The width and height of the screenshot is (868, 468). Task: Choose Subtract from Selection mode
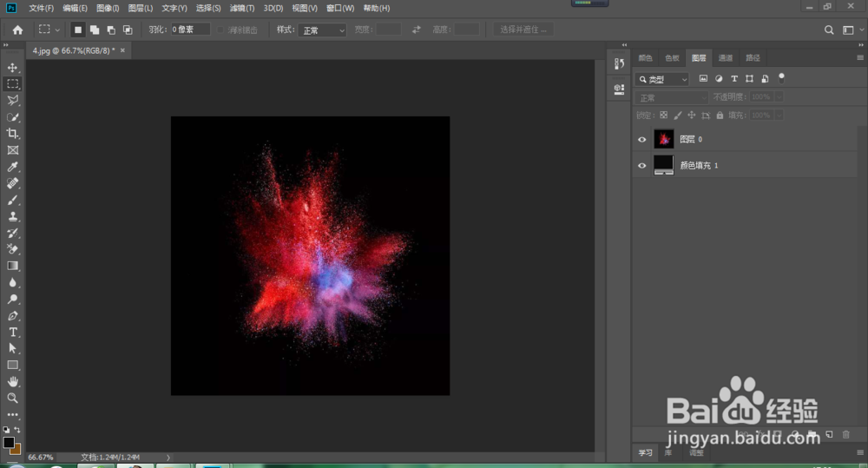(x=111, y=30)
